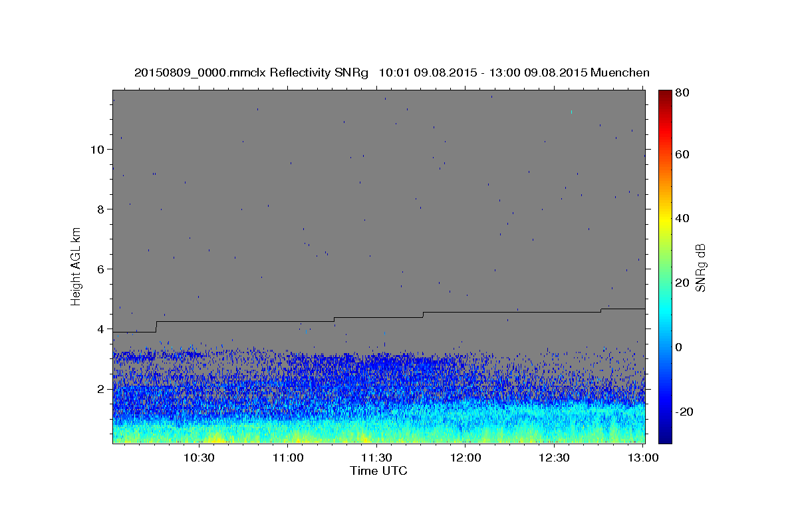Click the Muenchen label in the title
Viewport: 798px width, 532px height.
620,72
